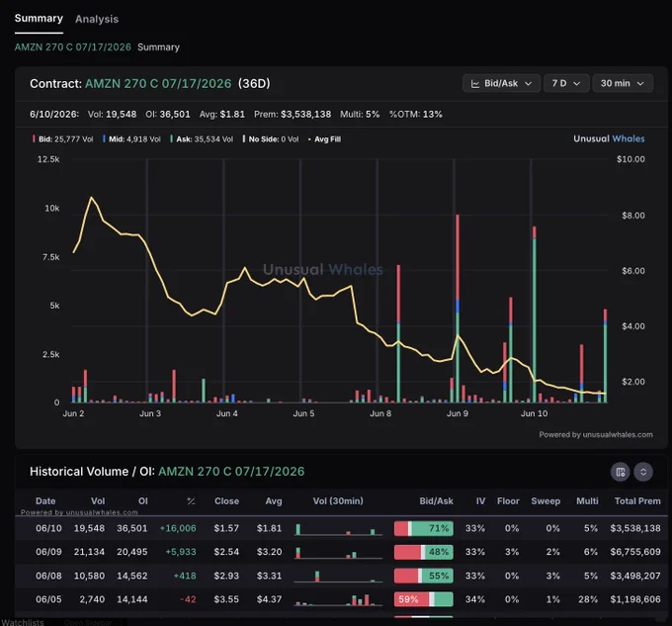This screenshot has width=672, height=626.
Task: Click the OI: 36,501 stat
Action: 168,114
